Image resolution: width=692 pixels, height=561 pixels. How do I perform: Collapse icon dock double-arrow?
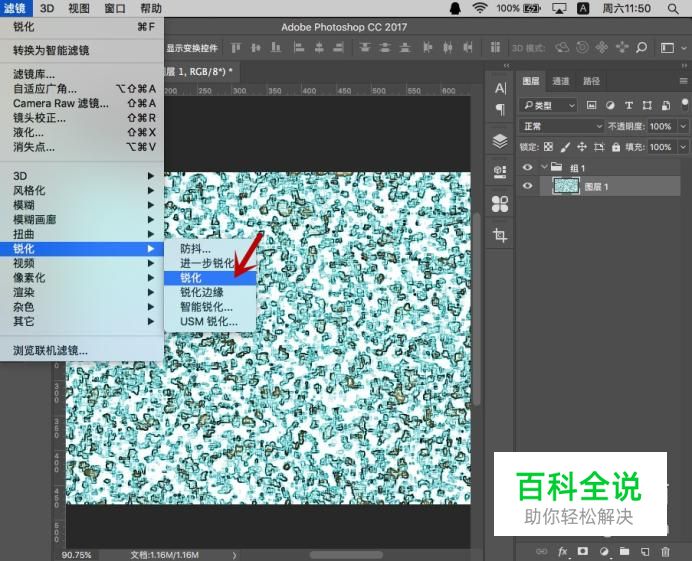(x=507, y=65)
